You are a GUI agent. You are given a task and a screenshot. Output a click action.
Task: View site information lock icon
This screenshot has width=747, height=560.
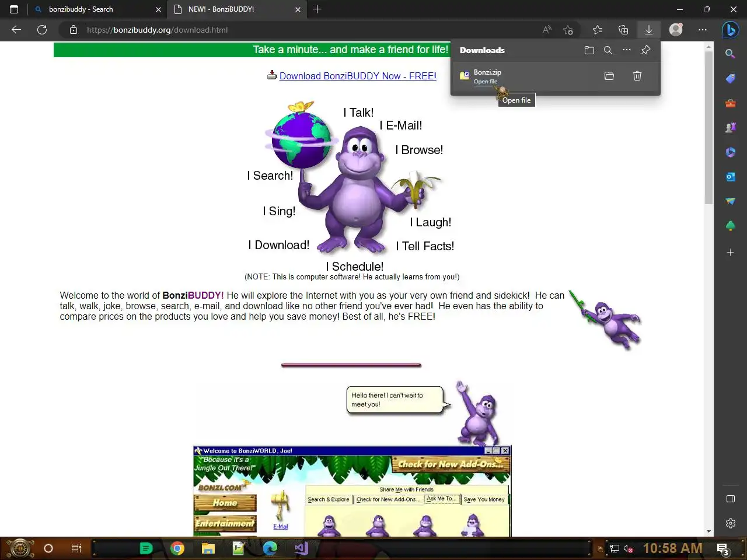74,30
